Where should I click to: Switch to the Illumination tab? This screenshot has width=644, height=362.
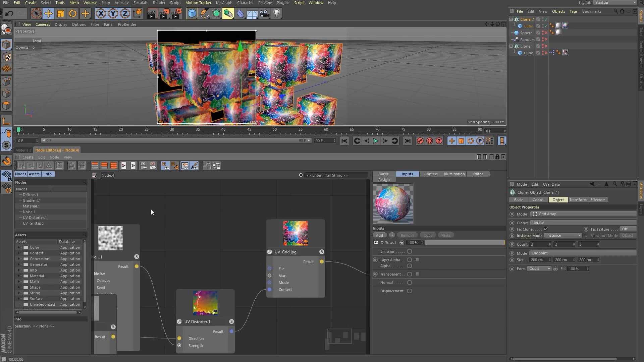[x=454, y=174]
